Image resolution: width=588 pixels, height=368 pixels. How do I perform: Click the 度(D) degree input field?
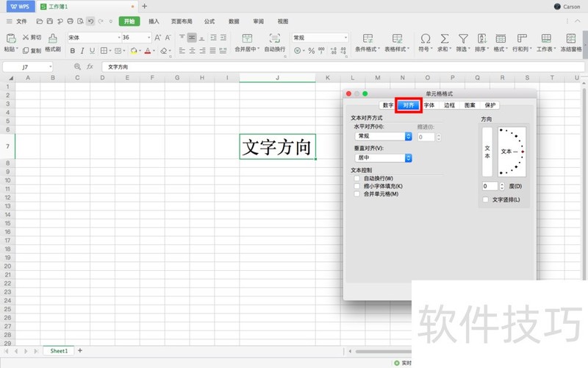pyautogui.click(x=490, y=186)
